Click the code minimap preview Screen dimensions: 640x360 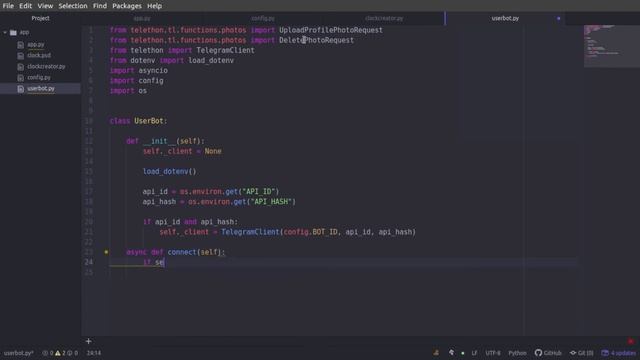611,46
